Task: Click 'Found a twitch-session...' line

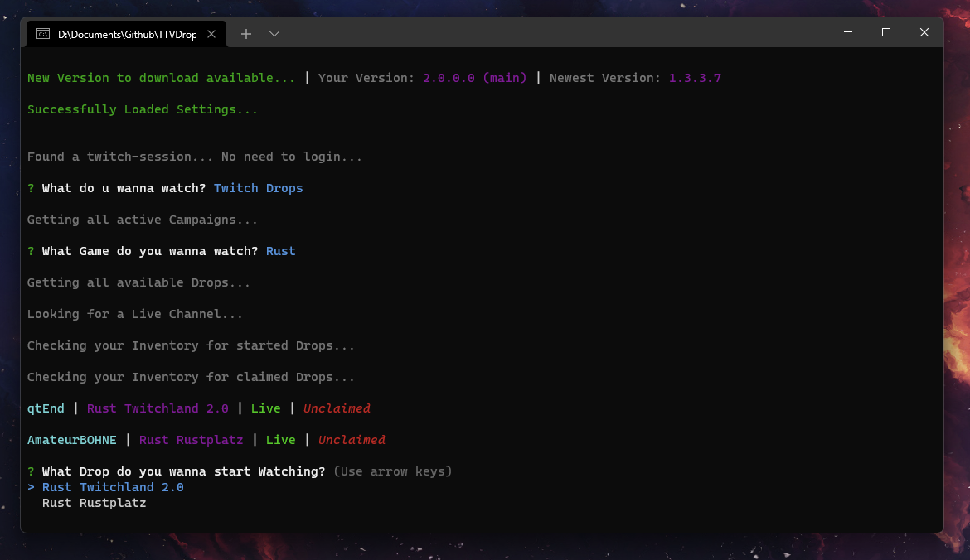Action: pyautogui.click(x=194, y=157)
